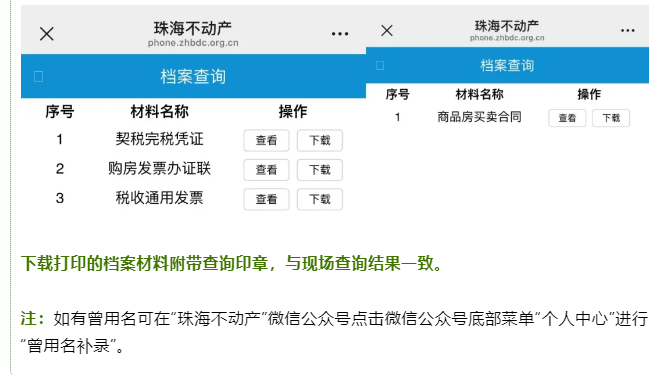View 商品房买卖合同 document
The height and width of the screenshot is (386, 660).
pos(567,118)
